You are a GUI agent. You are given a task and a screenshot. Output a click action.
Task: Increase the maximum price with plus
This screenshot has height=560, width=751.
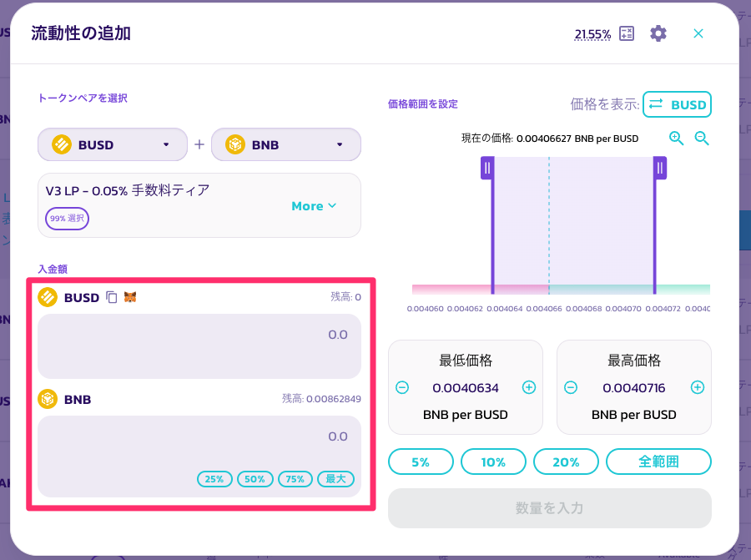click(698, 387)
